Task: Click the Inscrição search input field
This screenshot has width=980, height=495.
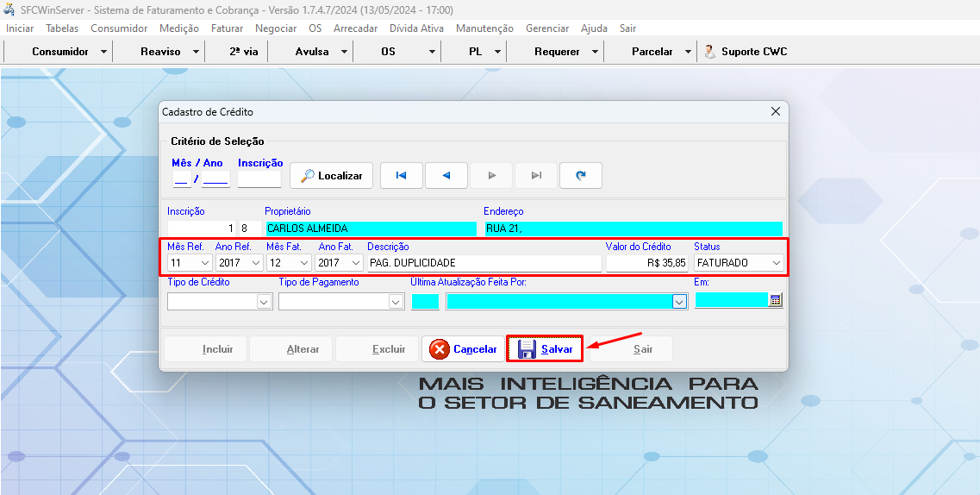Action: pyautogui.click(x=259, y=179)
